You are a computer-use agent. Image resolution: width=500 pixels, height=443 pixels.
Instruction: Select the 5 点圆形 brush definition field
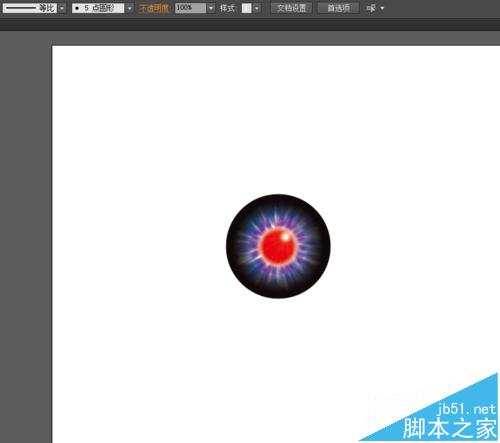pos(98,8)
